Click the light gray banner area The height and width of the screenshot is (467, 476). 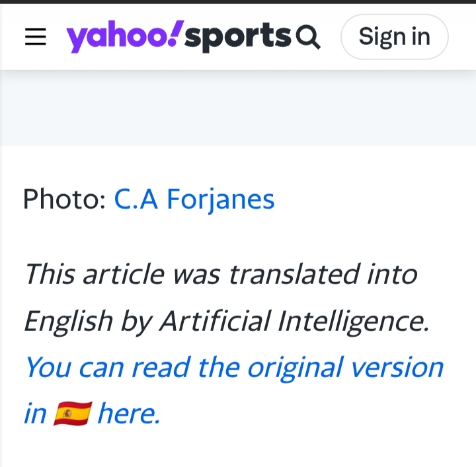[x=238, y=108]
